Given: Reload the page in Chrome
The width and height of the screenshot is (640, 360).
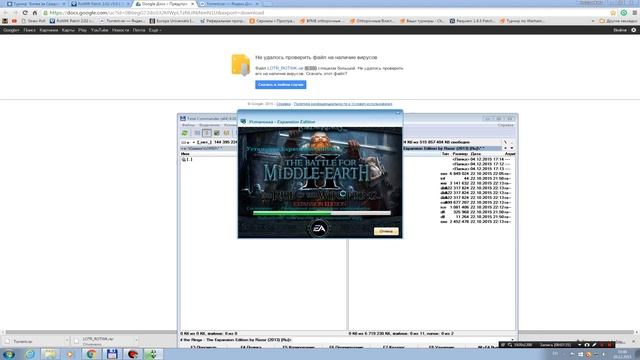Looking at the screenshot, I should pyautogui.click(x=25, y=13).
